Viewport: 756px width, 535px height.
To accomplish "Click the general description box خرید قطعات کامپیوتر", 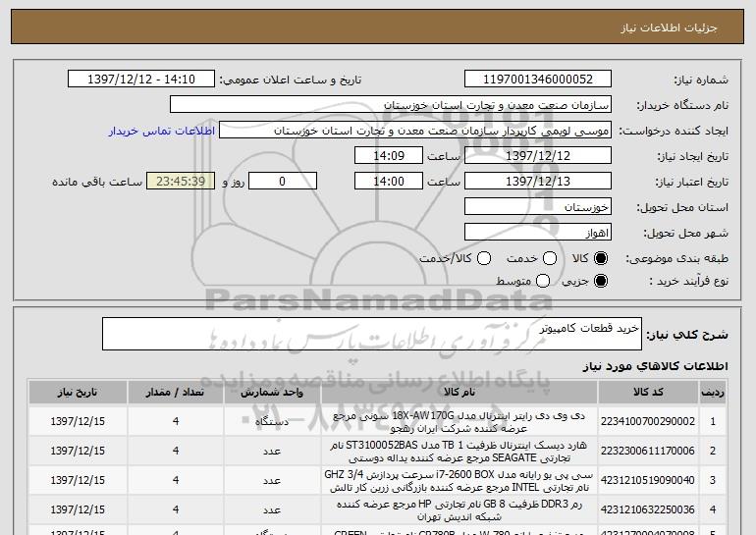I will tap(372, 334).
